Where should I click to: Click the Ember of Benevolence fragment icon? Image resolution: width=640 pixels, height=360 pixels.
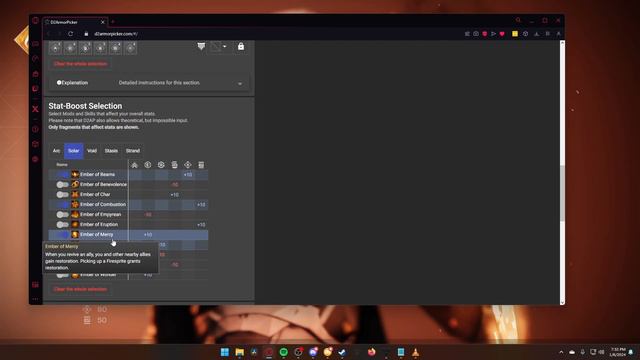[x=75, y=184]
